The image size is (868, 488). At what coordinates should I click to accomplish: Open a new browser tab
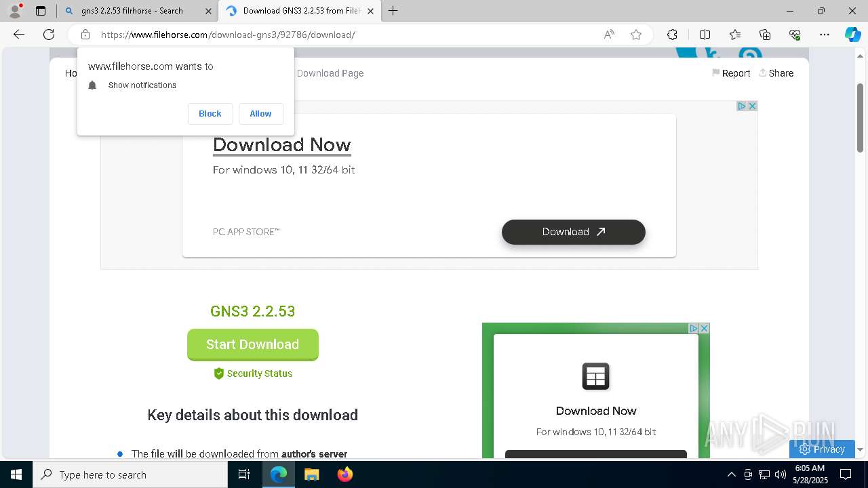click(393, 11)
